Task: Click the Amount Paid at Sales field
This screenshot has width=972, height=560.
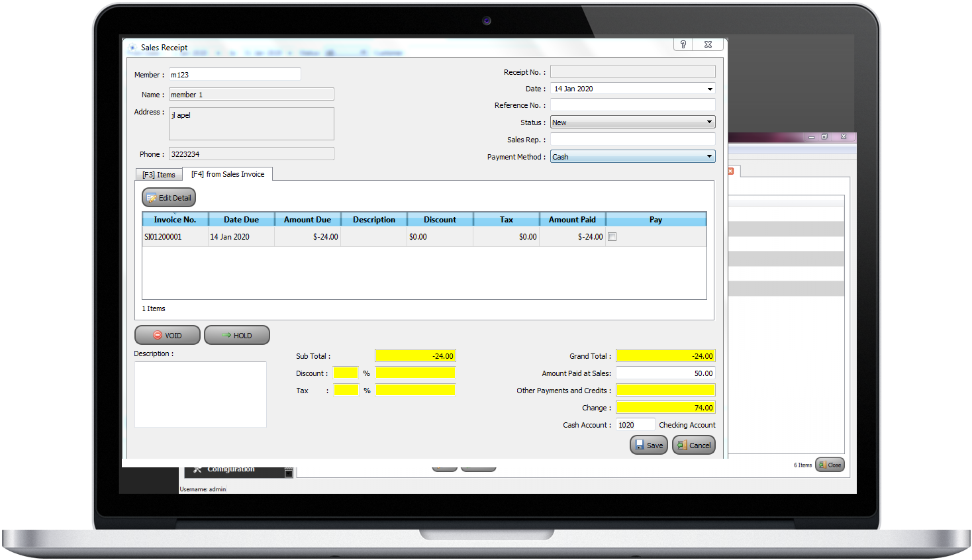Action: [x=665, y=373]
